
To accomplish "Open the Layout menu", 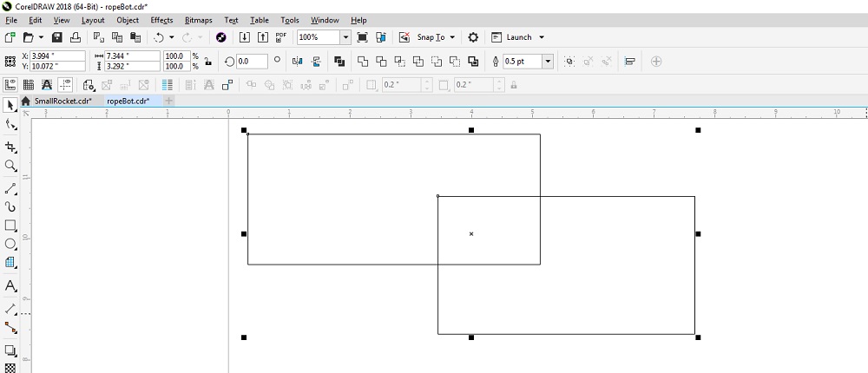I will point(93,20).
